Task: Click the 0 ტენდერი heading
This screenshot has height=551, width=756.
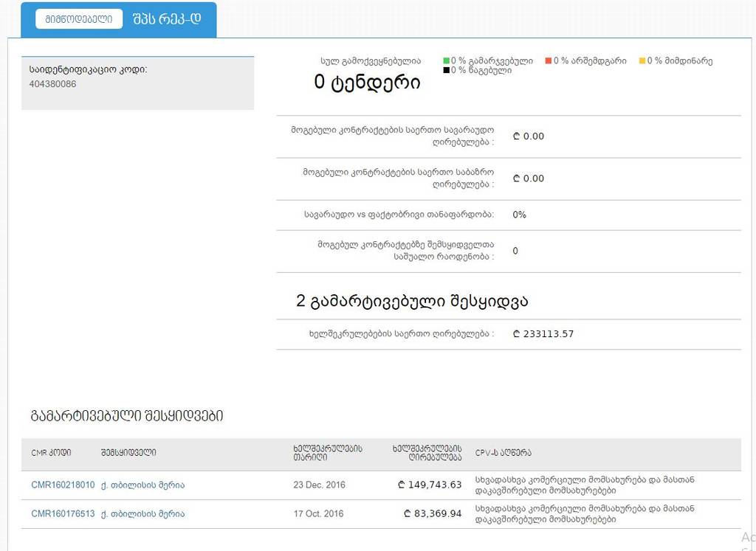Action: (367, 82)
